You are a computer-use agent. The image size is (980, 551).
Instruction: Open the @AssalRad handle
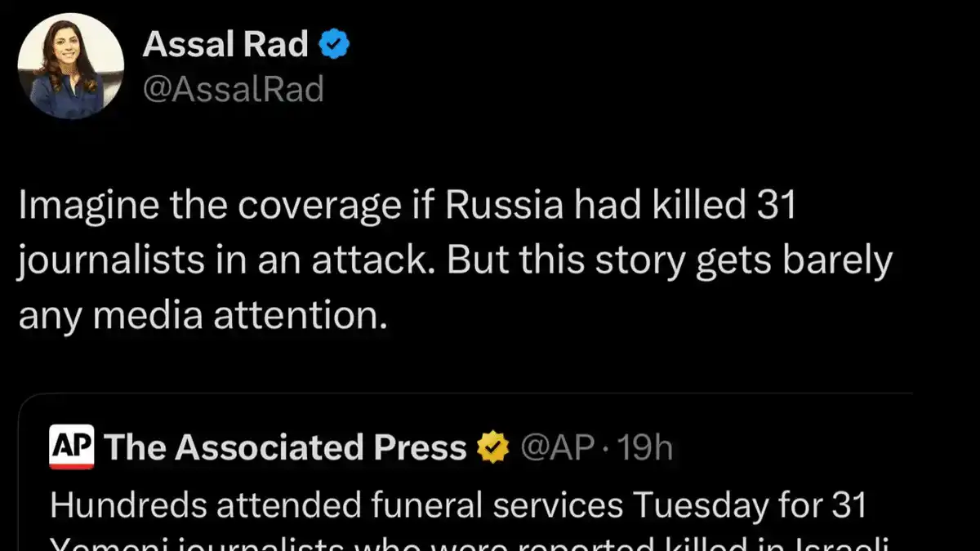[x=233, y=88]
